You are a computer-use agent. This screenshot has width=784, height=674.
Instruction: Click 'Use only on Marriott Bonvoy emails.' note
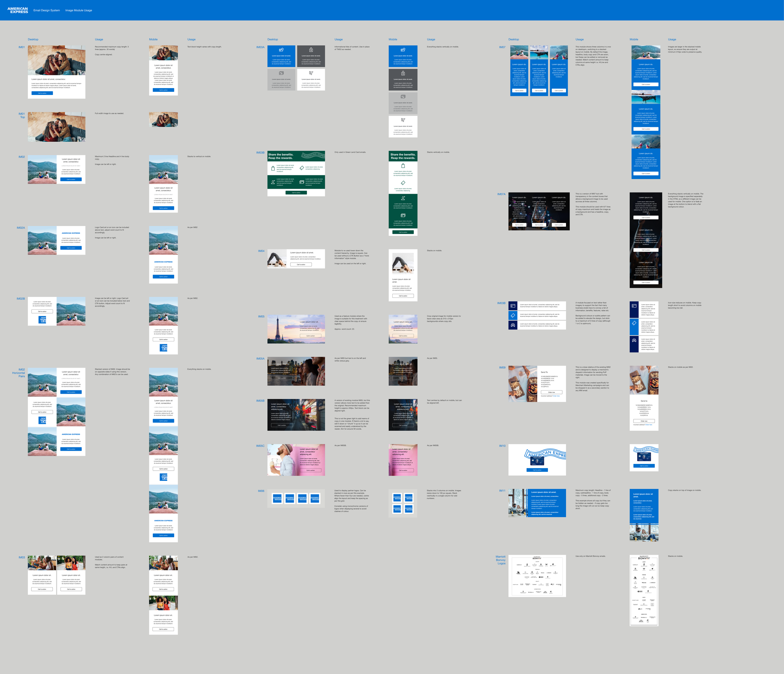[591, 556]
